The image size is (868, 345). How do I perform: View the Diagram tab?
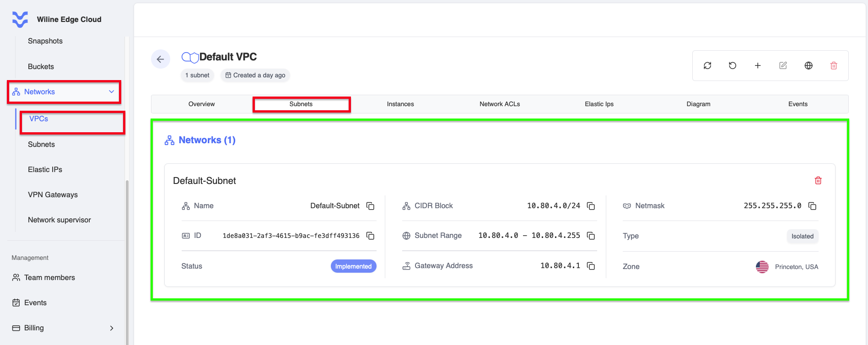tap(698, 104)
